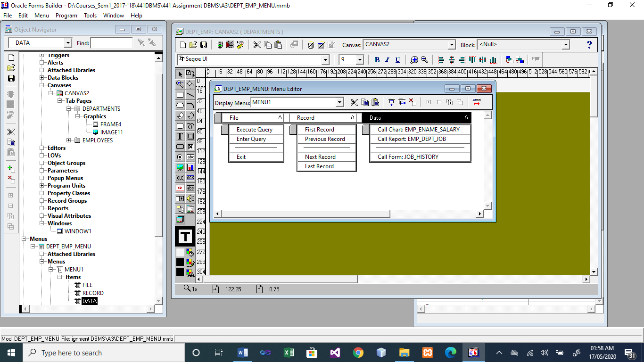Open the Window menu

pyautogui.click(x=114, y=16)
